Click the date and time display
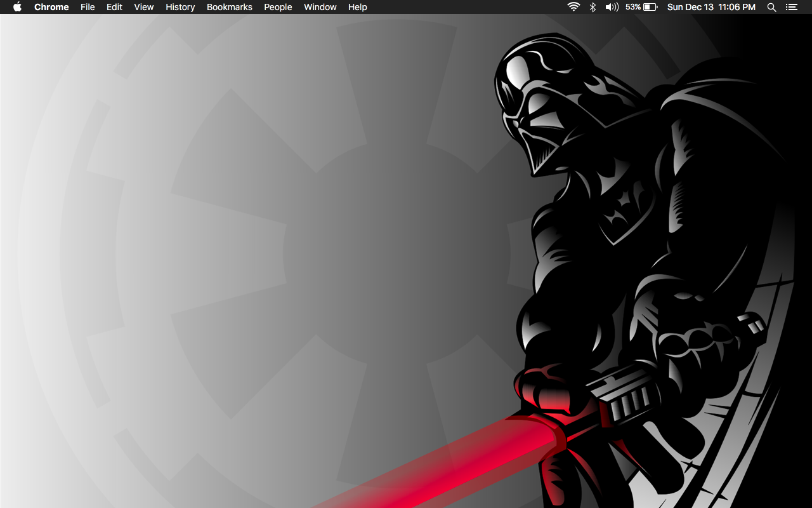The width and height of the screenshot is (812, 508). 711,7
